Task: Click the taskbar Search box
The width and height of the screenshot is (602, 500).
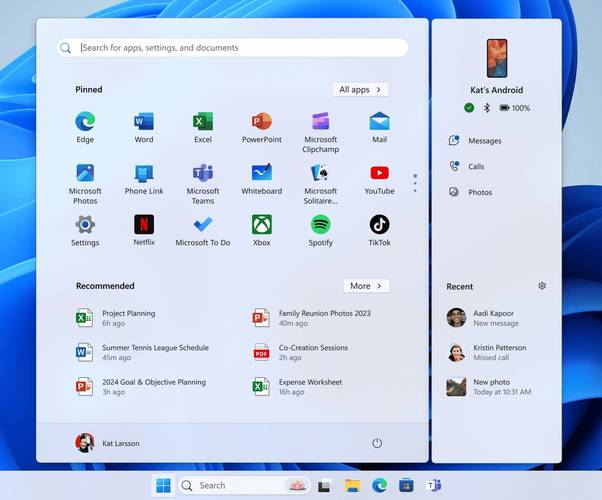Action: pos(244,485)
